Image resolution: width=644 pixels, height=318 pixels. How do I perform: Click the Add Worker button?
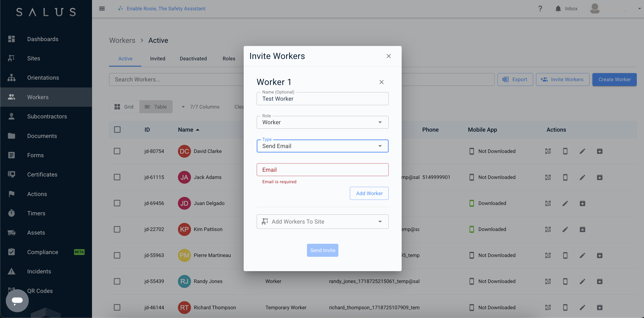click(x=369, y=193)
